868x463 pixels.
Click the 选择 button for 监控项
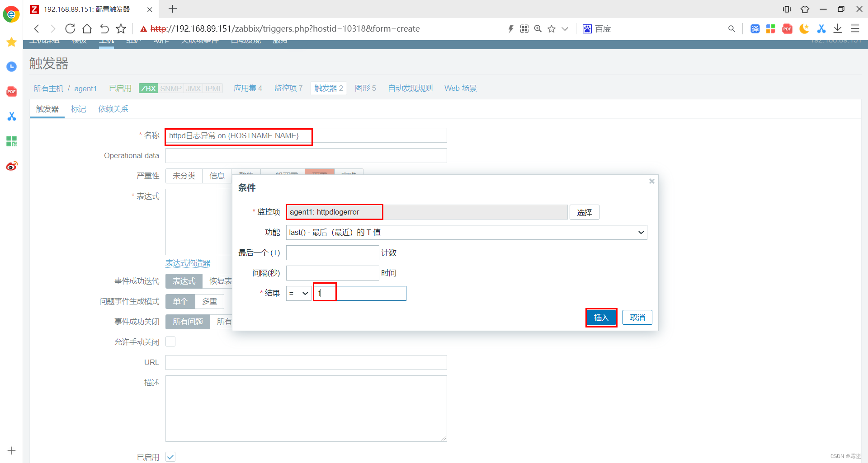click(x=585, y=212)
